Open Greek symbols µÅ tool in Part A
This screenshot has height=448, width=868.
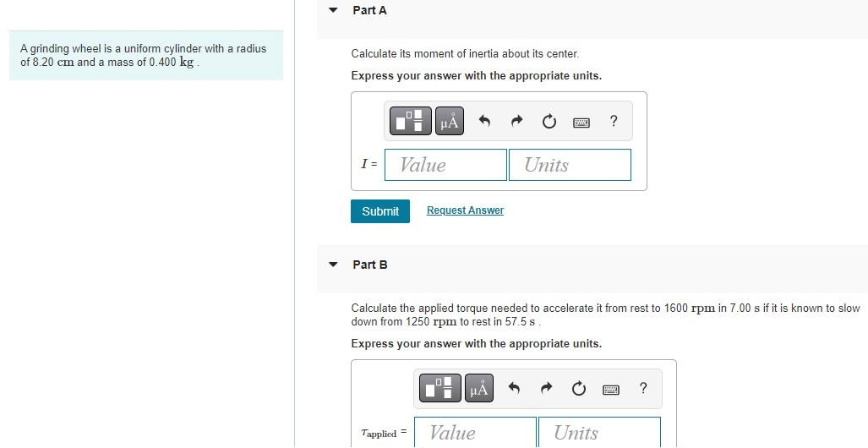click(x=450, y=121)
